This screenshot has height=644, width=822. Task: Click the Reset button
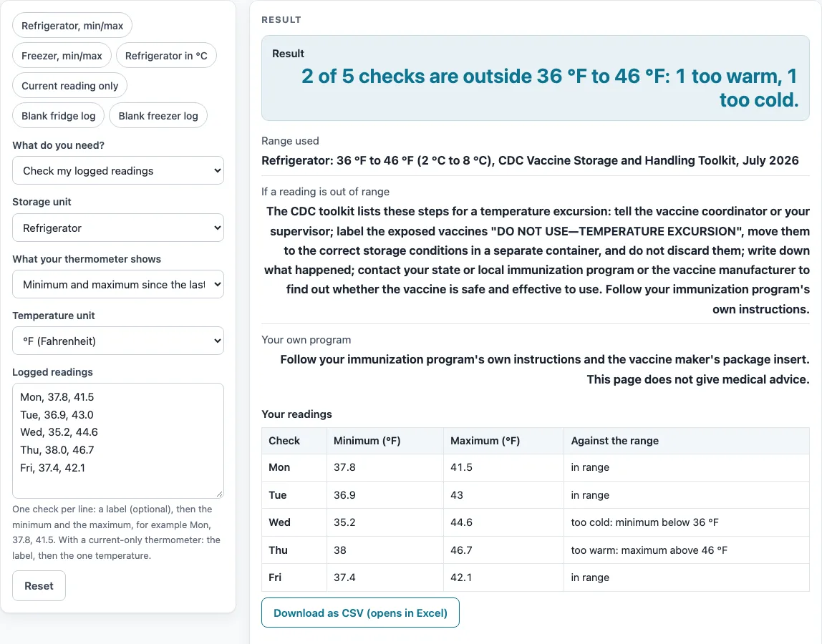pos(39,586)
